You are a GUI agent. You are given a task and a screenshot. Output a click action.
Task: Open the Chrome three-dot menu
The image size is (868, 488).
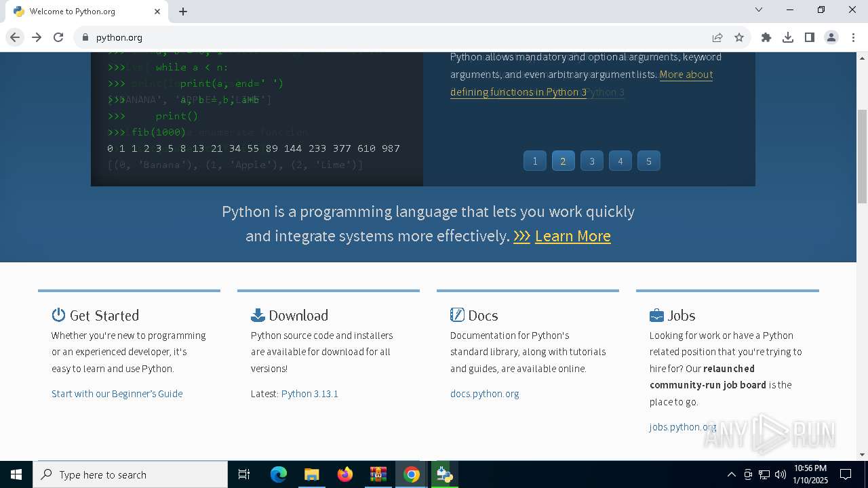tap(853, 37)
